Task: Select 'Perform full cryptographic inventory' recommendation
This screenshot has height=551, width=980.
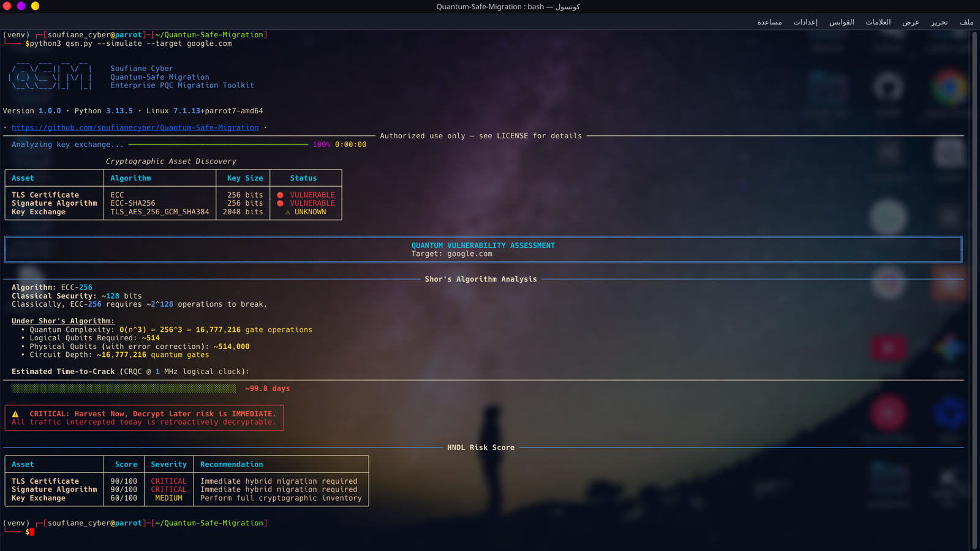Action: [x=281, y=498]
